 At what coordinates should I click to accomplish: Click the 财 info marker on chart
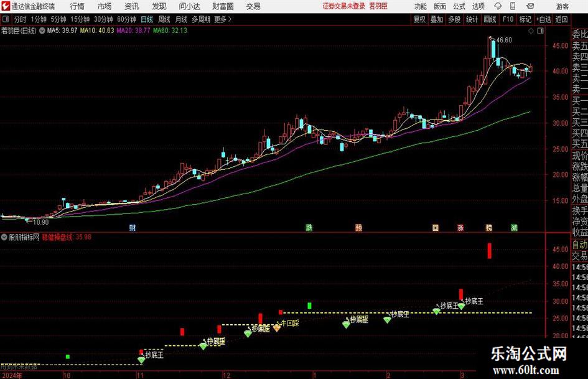133,227
